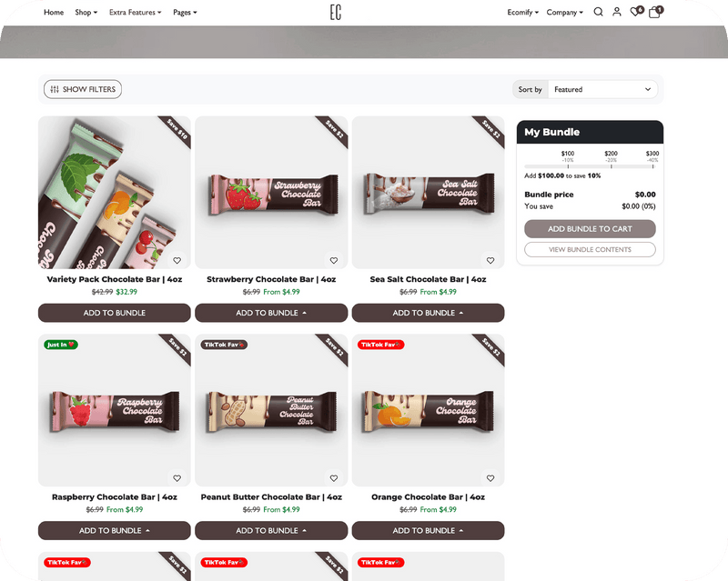728x581 pixels.
Task: Open the Shop menu
Action: pos(86,13)
